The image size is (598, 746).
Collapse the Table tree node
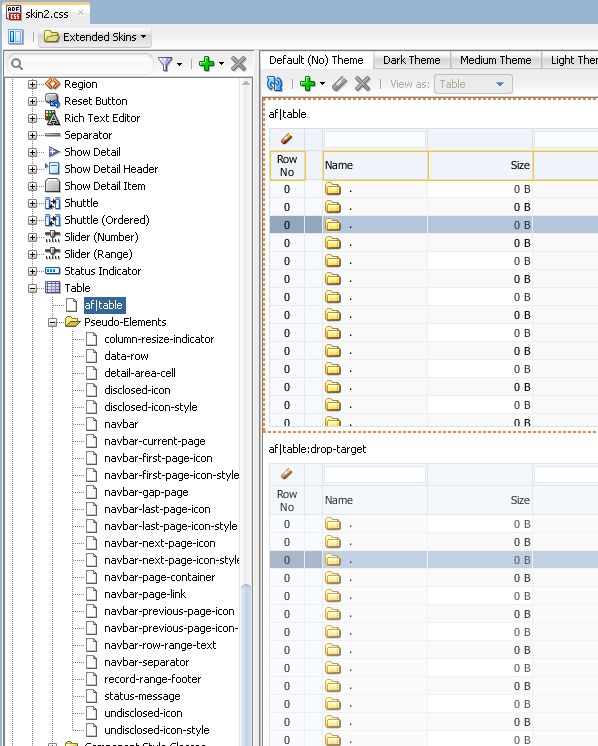point(32,288)
